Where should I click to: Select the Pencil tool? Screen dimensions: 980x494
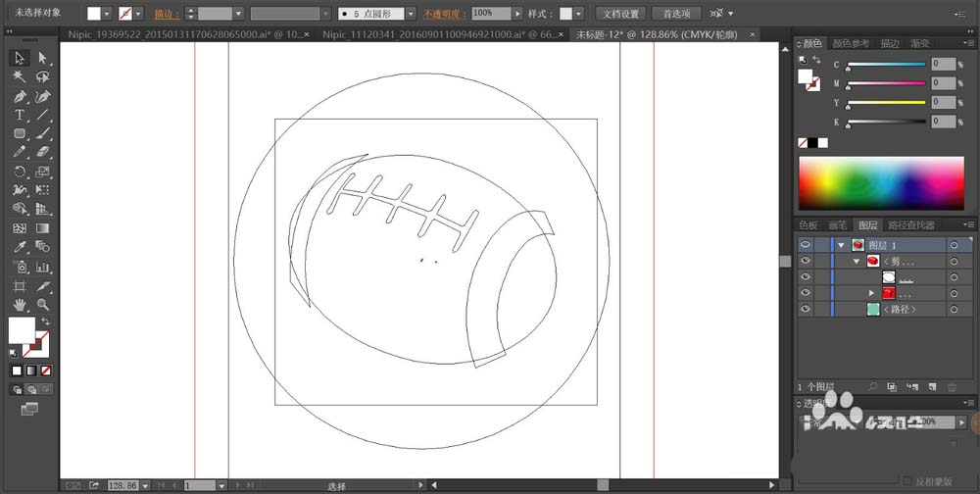[x=20, y=153]
